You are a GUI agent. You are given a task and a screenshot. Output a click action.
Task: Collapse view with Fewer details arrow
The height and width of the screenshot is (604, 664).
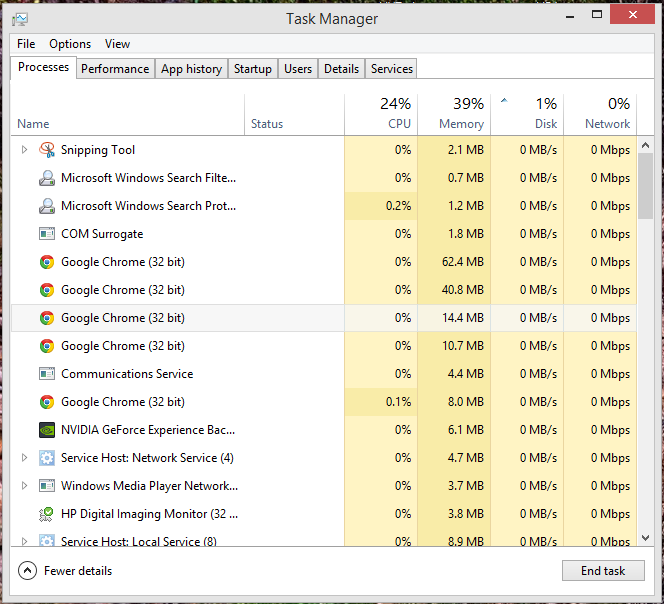point(28,571)
